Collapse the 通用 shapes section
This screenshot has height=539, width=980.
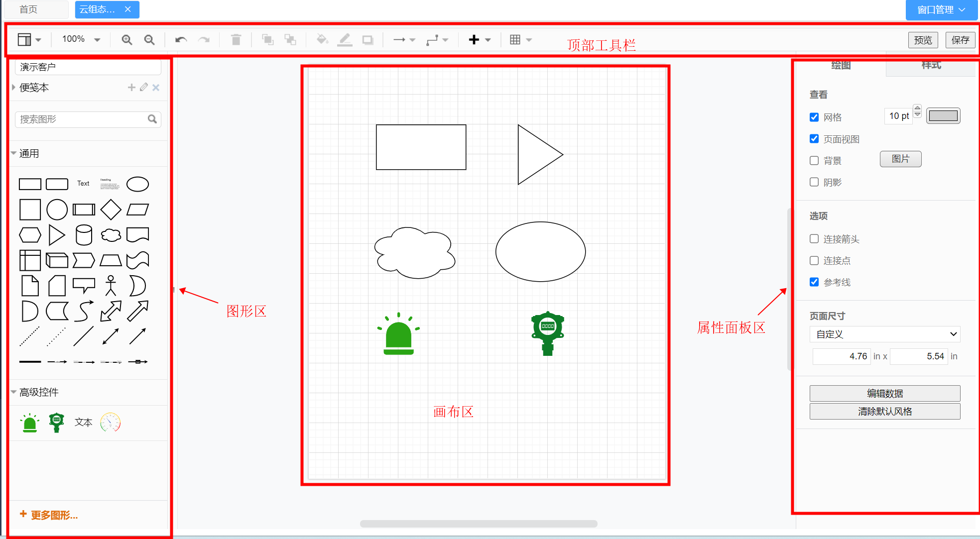coord(28,154)
